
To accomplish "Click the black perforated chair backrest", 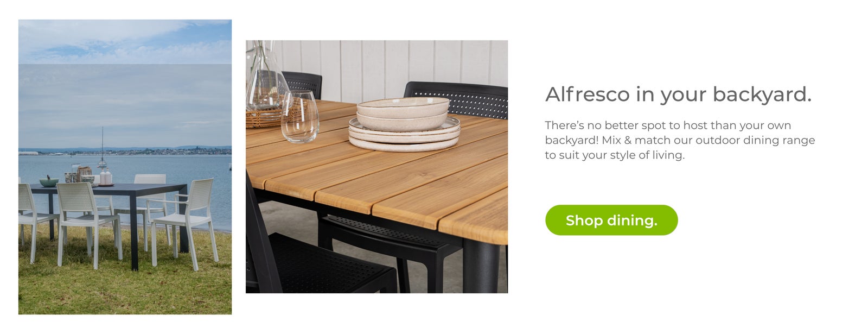I will pos(456,99).
